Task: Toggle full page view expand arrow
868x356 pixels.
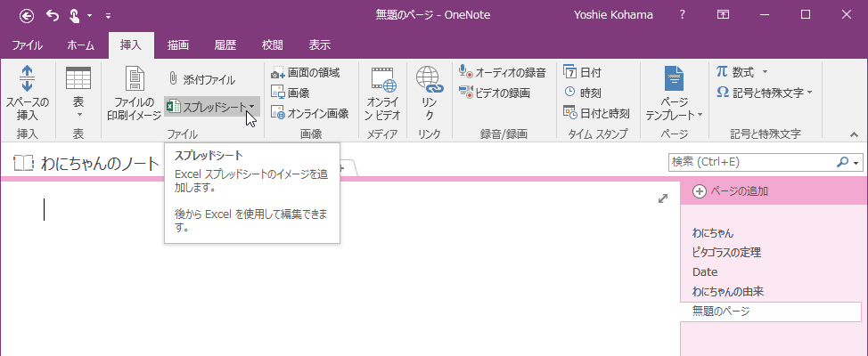Action: (x=663, y=199)
